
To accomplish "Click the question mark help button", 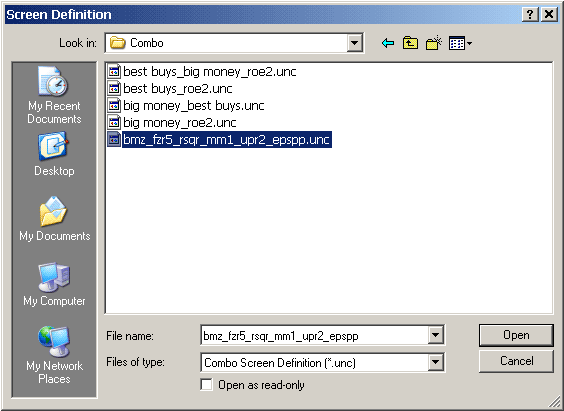I will [x=530, y=14].
